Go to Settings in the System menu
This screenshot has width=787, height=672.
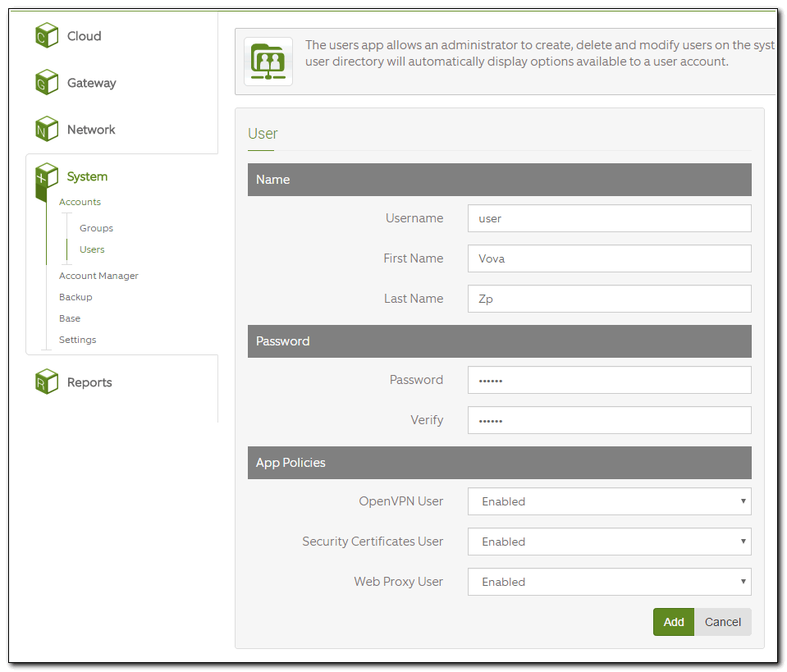click(77, 340)
